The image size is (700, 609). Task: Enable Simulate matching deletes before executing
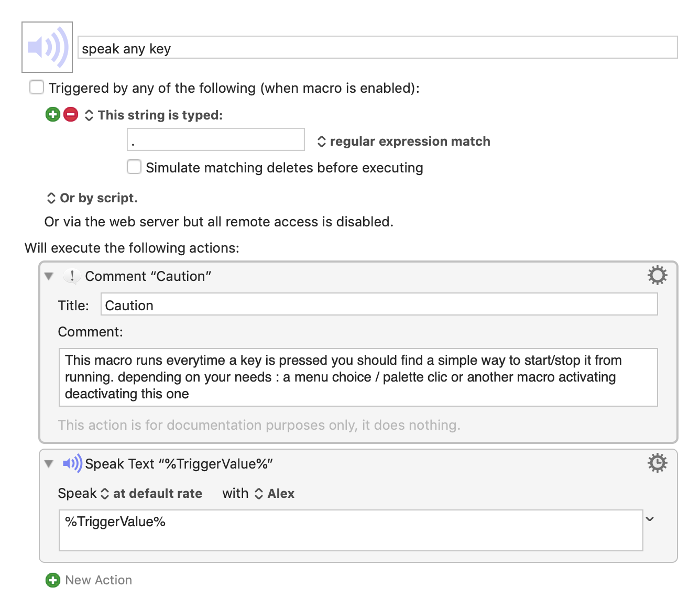(134, 167)
